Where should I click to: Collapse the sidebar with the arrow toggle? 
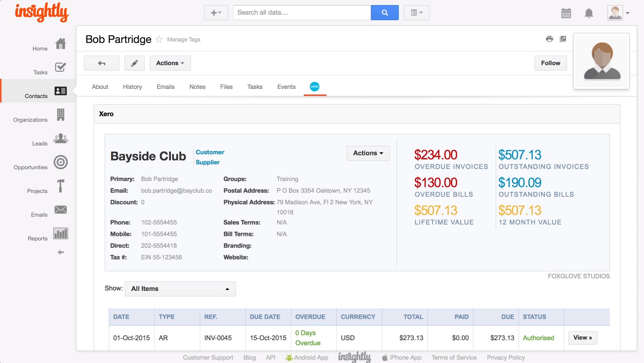[x=60, y=252]
